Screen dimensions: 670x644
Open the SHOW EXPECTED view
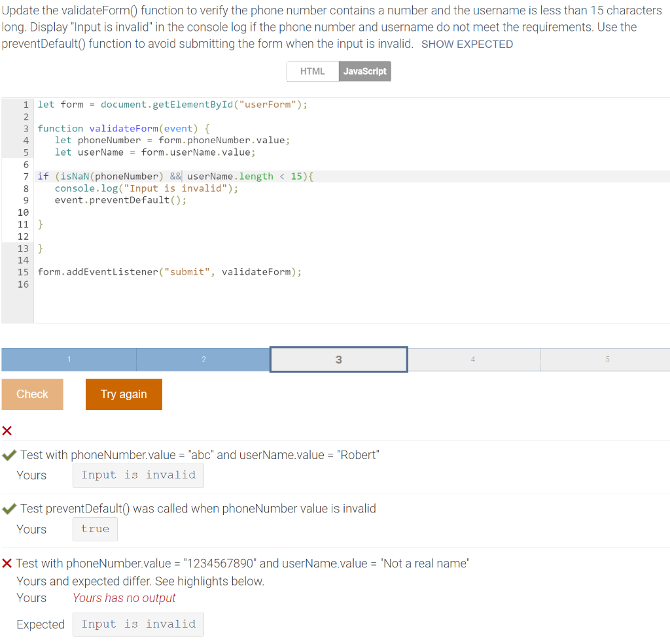click(468, 44)
